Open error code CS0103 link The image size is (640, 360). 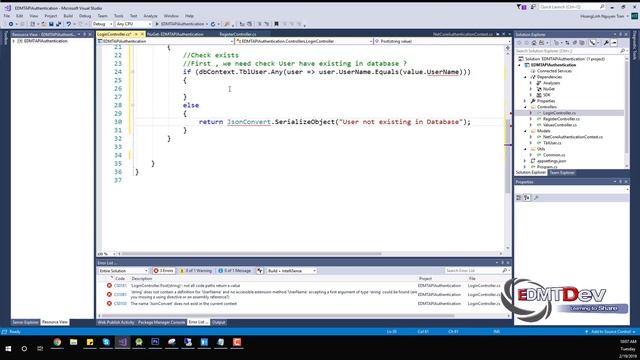(x=120, y=304)
